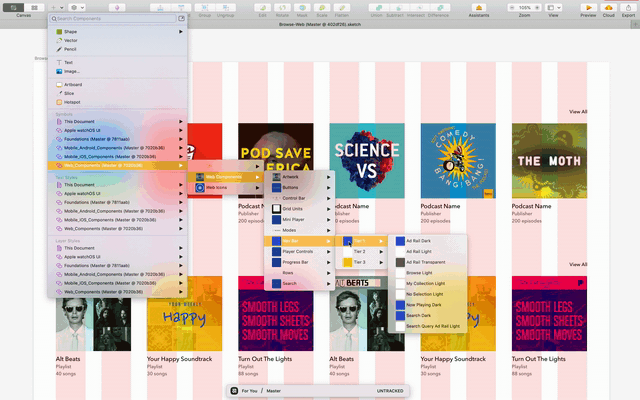Click the Comedy Bang Bang podcast artwork
Image resolution: width=640 pixels, height=400 pixels.
458,161
